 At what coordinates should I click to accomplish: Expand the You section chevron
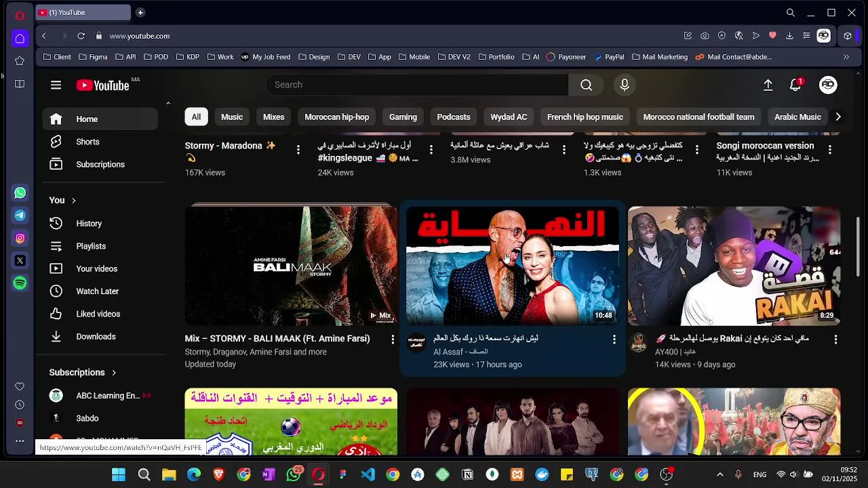(x=73, y=201)
